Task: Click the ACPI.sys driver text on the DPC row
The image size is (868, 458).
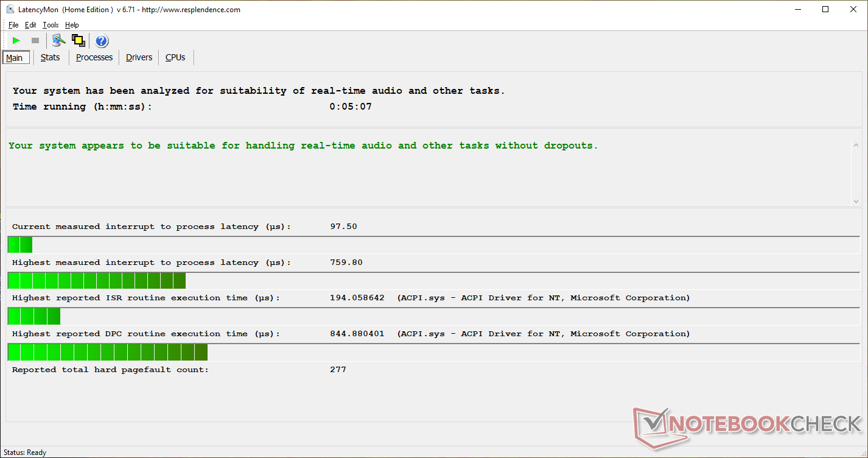Action: [544, 334]
